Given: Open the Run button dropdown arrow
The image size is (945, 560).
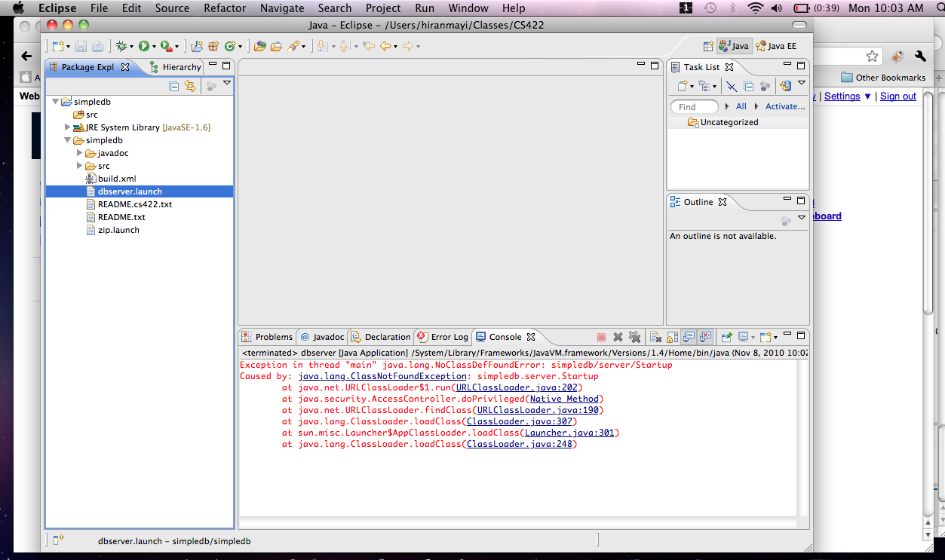Looking at the screenshot, I should point(155,47).
